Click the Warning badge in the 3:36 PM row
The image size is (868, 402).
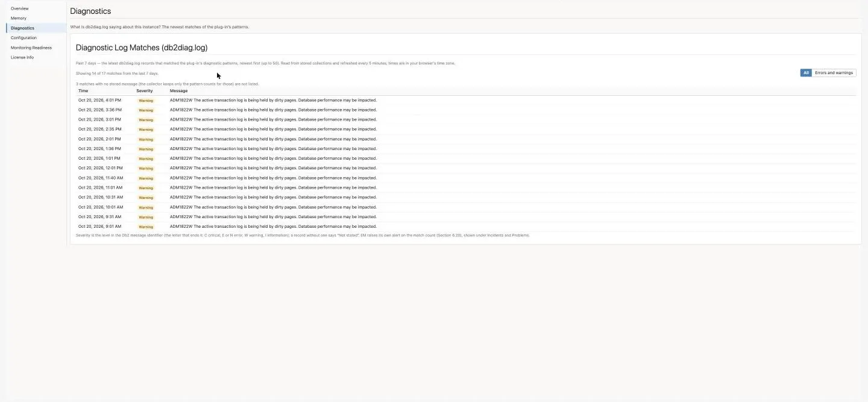pos(146,110)
